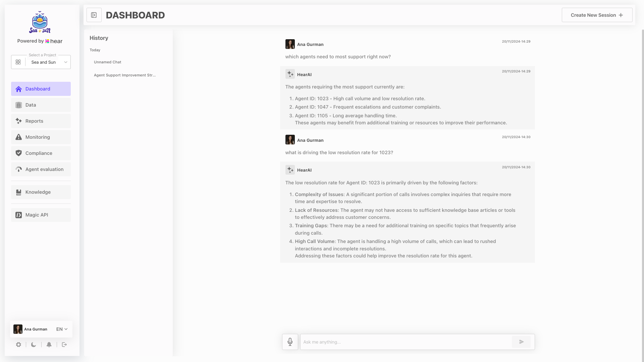The image size is (644, 362).
Task: Go to Agent evaluation section
Action: click(41, 169)
